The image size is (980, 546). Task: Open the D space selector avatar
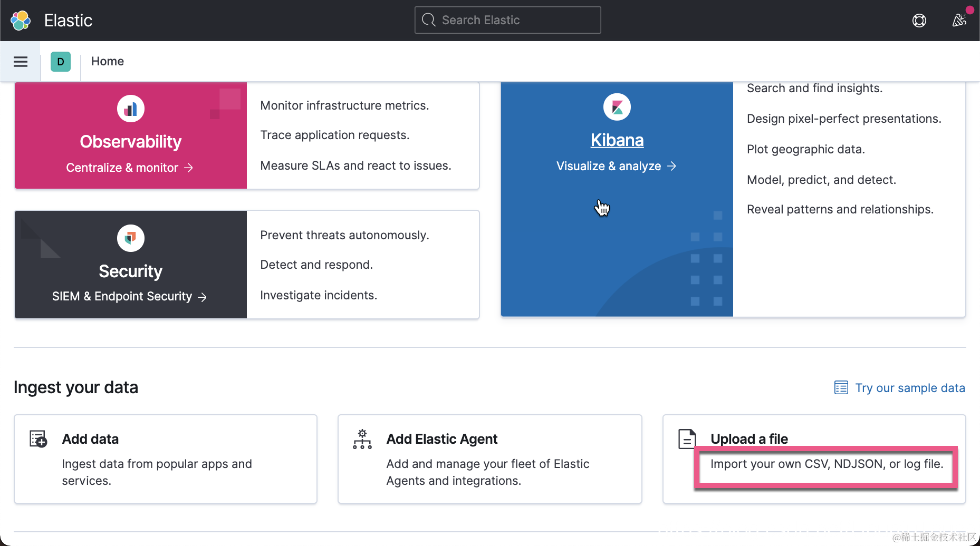(x=61, y=62)
